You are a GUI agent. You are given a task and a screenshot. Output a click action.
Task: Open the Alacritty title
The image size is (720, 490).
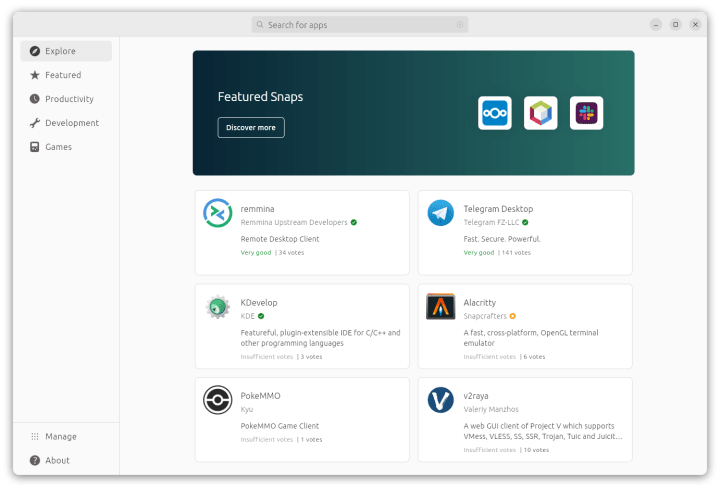click(479, 303)
